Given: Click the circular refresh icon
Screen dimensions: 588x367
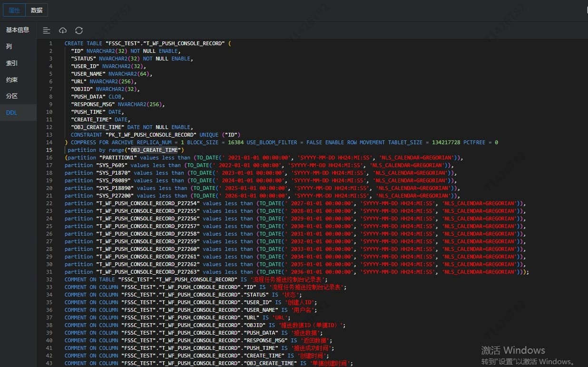Looking at the screenshot, I should (79, 30).
